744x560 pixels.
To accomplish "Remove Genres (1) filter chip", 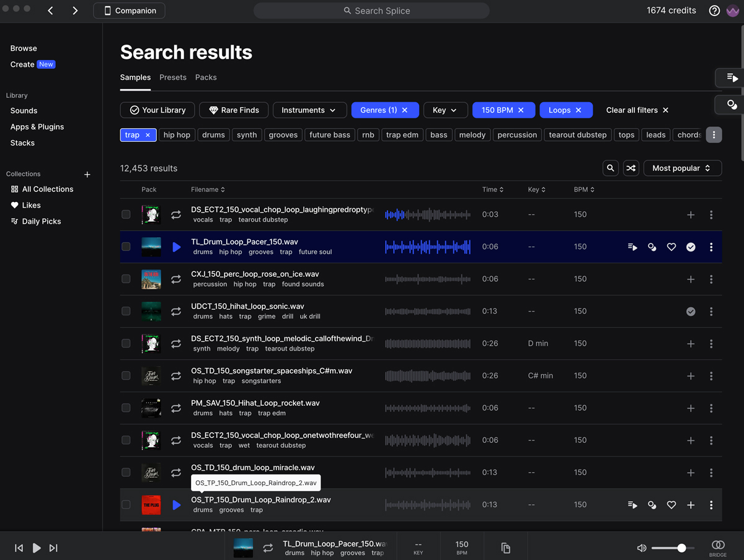I will click(x=405, y=110).
